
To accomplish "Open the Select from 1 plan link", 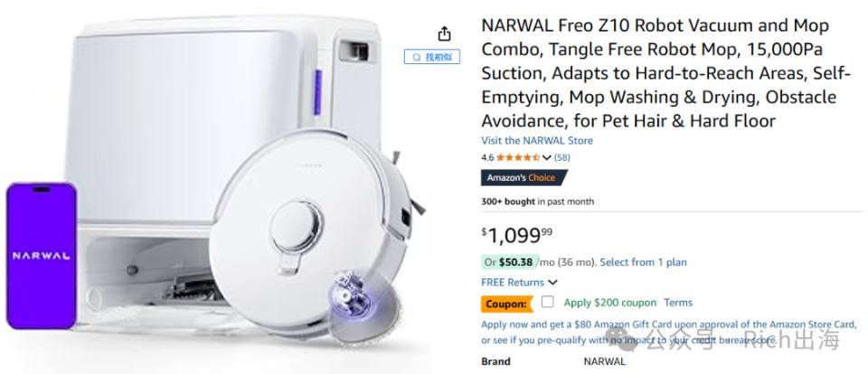I will point(643,262).
